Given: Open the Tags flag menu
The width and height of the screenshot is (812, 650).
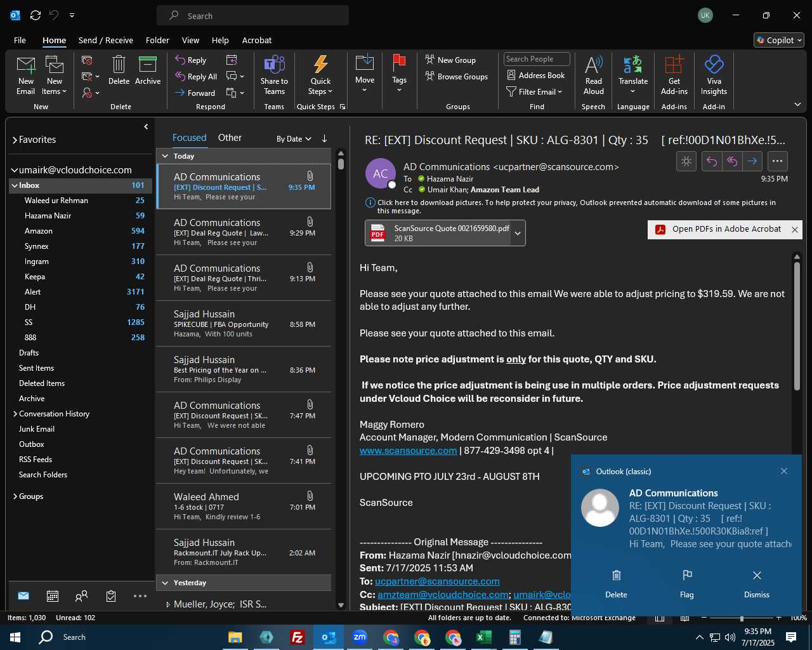Looking at the screenshot, I should click(399, 74).
